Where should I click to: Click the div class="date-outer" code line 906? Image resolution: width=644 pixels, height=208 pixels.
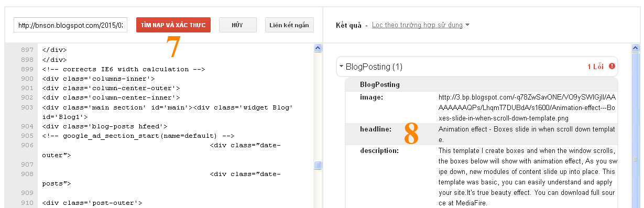point(161,150)
